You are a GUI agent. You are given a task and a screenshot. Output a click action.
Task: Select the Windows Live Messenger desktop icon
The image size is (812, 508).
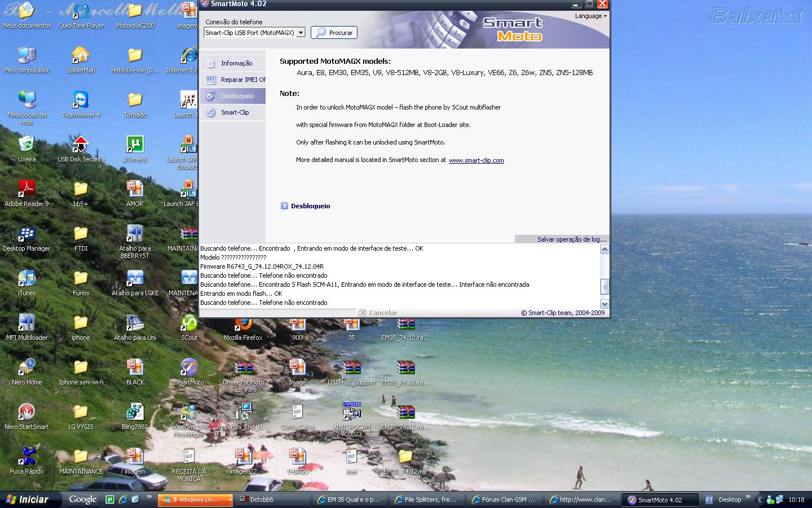pyautogui.click(x=189, y=421)
